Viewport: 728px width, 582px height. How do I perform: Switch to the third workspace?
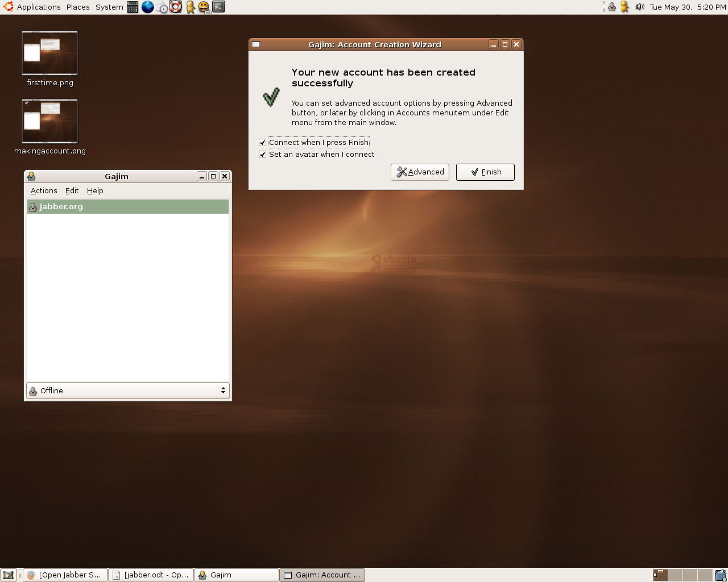pos(690,575)
